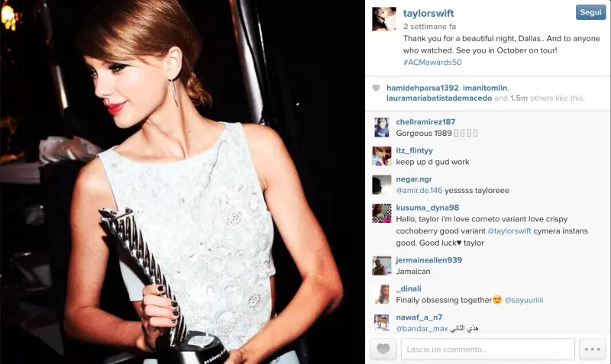Open the @sayuuriiii mention link

coord(524,300)
